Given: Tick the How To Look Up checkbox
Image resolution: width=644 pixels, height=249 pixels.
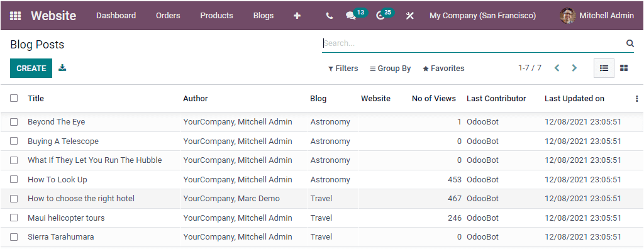Looking at the screenshot, I should (x=14, y=180).
